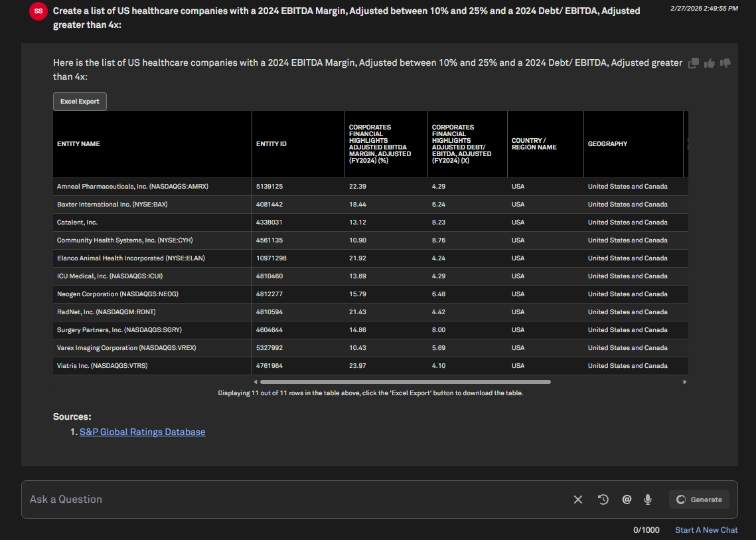
Task: Open the S&P Global Ratings Database source
Action: point(142,432)
